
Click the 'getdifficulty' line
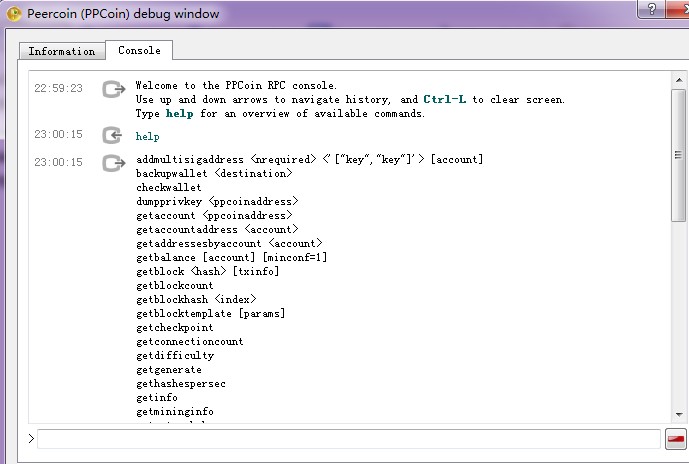(x=175, y=355)
